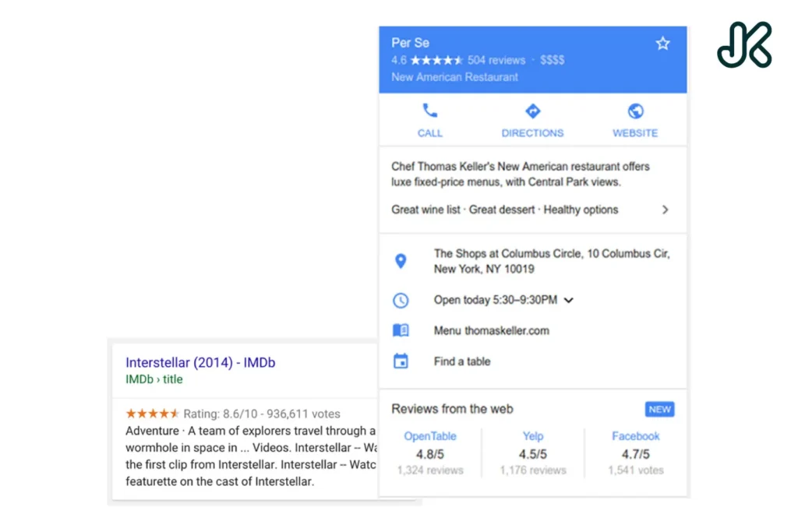Open the Directions diamond icon
798x532 pixels.
[x=532, y=111]
